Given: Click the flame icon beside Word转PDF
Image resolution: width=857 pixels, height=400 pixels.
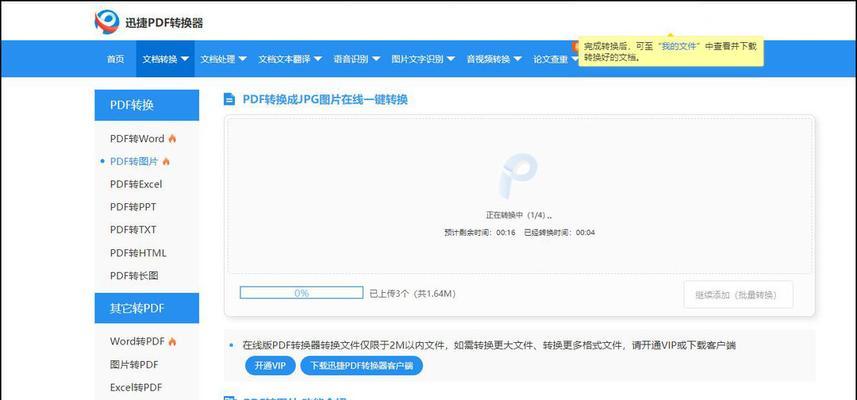Looking at the screenshot, I should [x=172, y=342].
